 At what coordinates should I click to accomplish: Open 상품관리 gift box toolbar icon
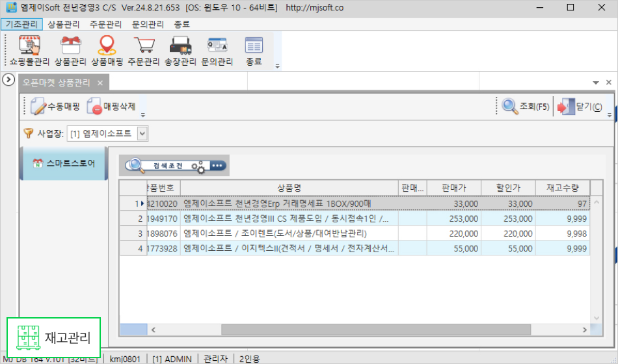[x=70, y=51]
